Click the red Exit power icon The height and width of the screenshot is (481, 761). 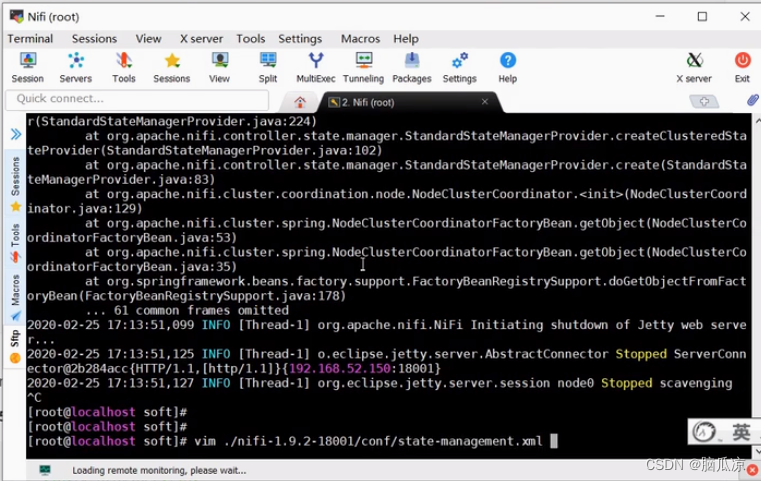[x=742, y=67]
